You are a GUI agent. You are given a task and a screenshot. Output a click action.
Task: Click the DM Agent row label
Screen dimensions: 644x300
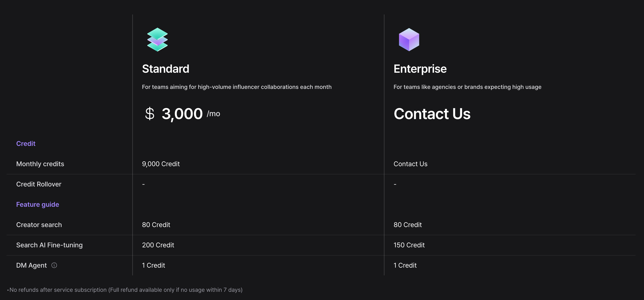[31, 265]
